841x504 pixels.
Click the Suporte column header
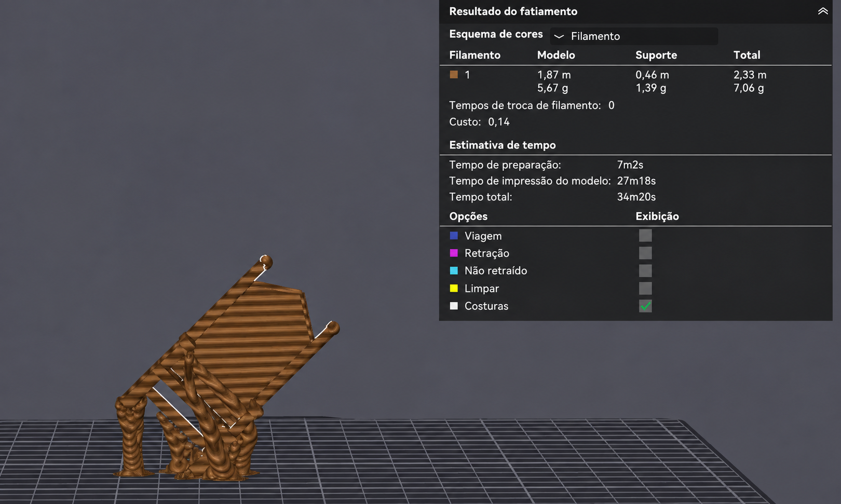[656, 55]
